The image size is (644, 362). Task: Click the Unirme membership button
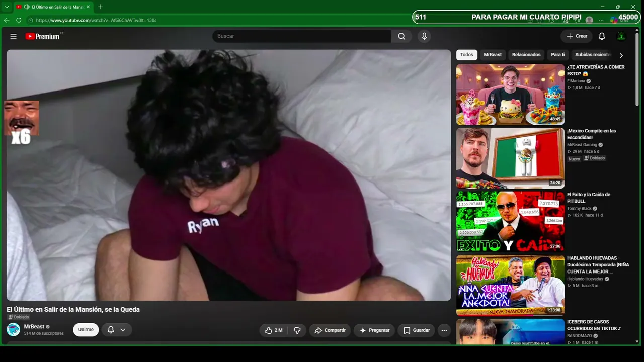pyautogui.click(x=86, y=330)
